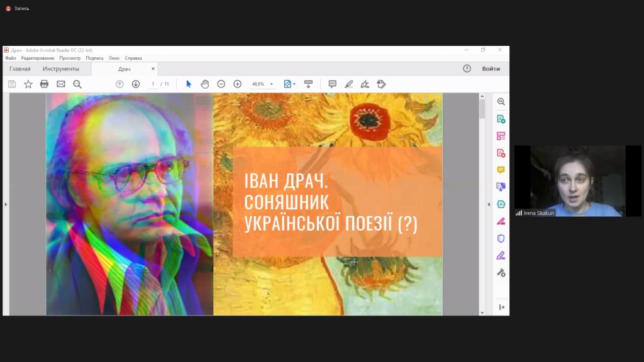Close the Драч document tab
The height and width of the screenshot is (362, 644).
[153, 69]
